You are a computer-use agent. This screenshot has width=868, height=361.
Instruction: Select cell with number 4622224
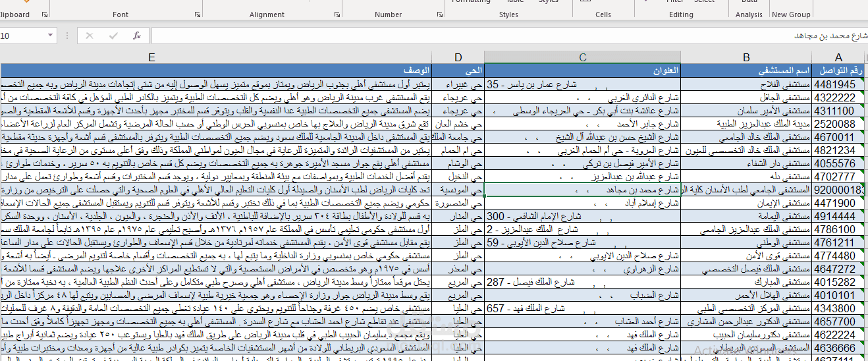click(x=838, y=335)
